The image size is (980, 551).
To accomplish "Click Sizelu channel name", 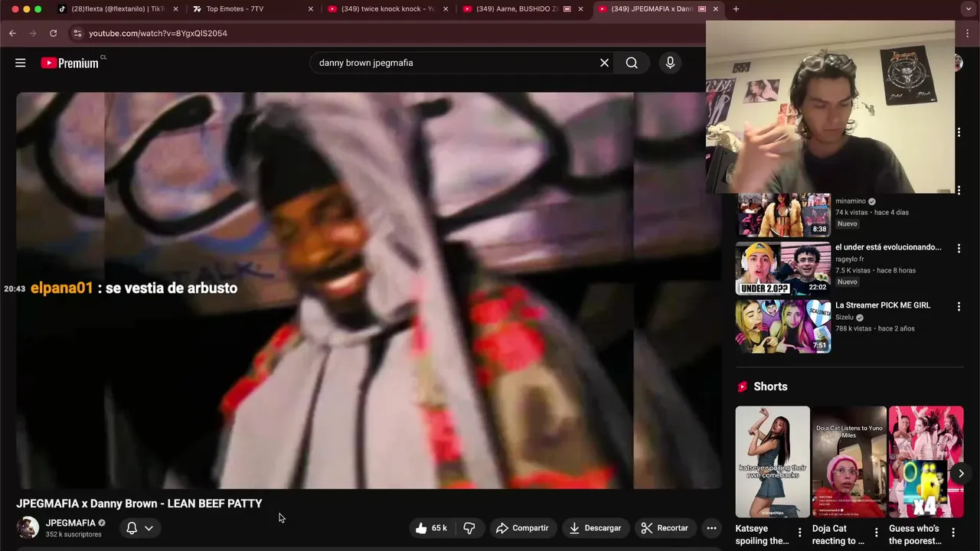I will [845, 317].
